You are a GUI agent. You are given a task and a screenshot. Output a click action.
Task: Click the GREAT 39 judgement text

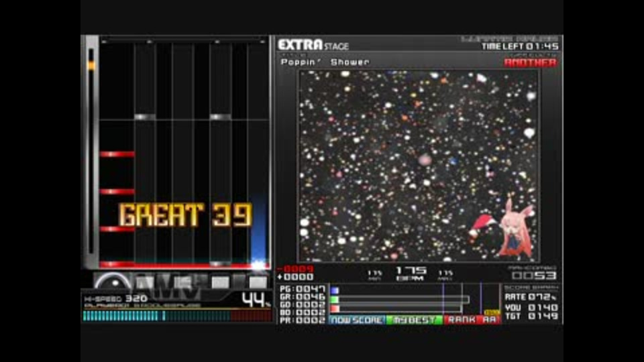(185, 215)
